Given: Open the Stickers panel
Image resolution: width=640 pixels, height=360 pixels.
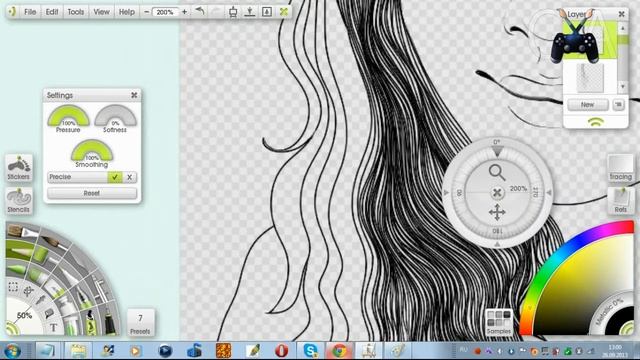Looking at the screenshot, I should click(19, 168).
